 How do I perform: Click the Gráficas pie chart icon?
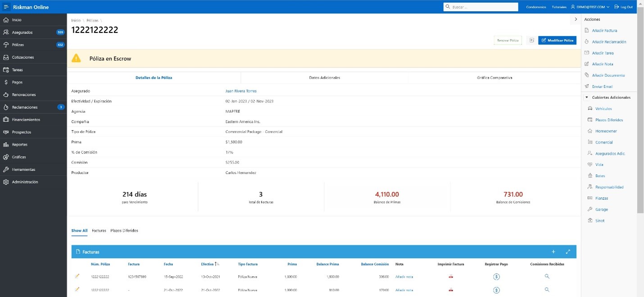click(6, 157)
